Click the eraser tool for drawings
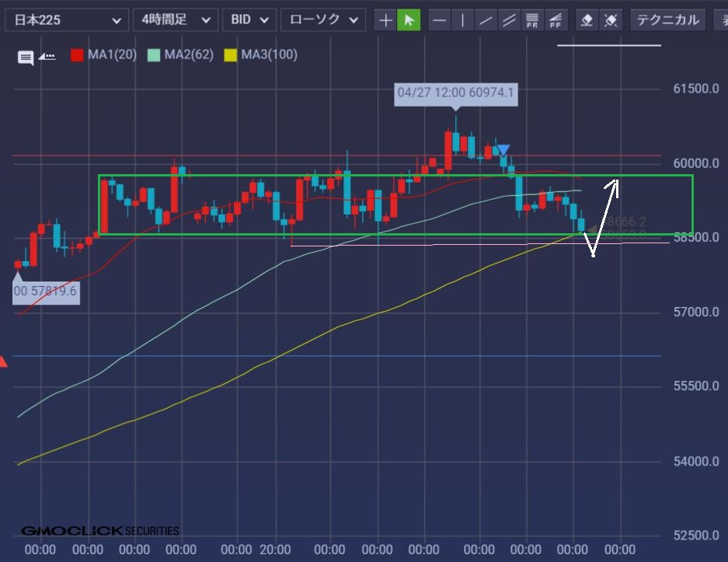The image size is (728, 562). 587,20
